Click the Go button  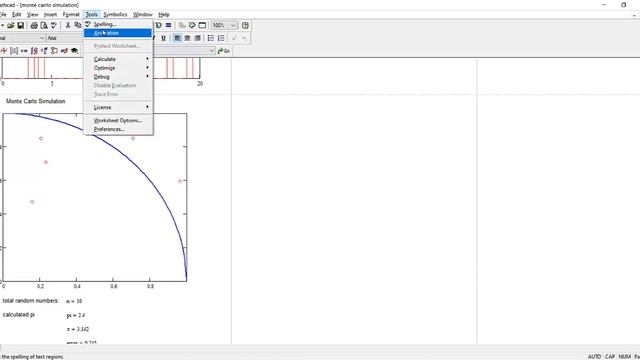pos(224,51)
